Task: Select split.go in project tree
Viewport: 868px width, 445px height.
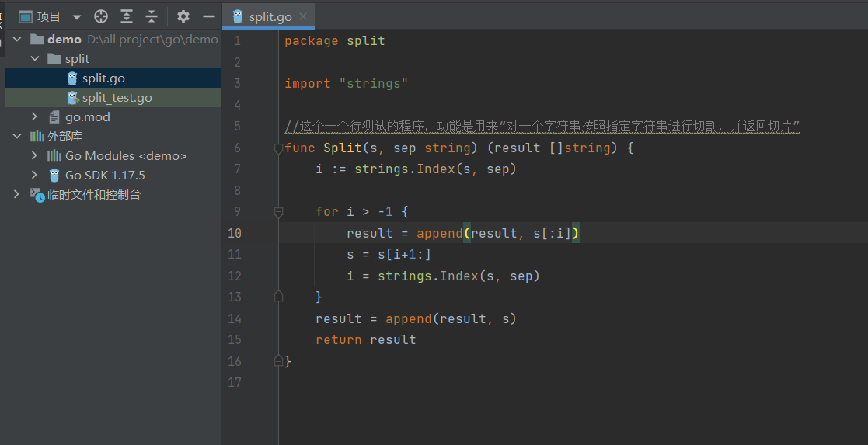Action: point(113,78)
